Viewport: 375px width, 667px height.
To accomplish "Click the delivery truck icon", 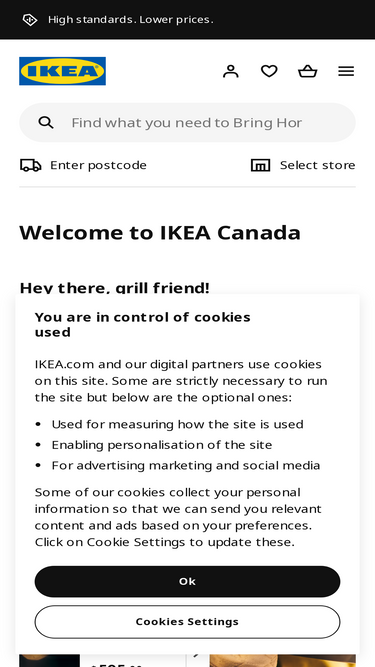I will [31, 165].
